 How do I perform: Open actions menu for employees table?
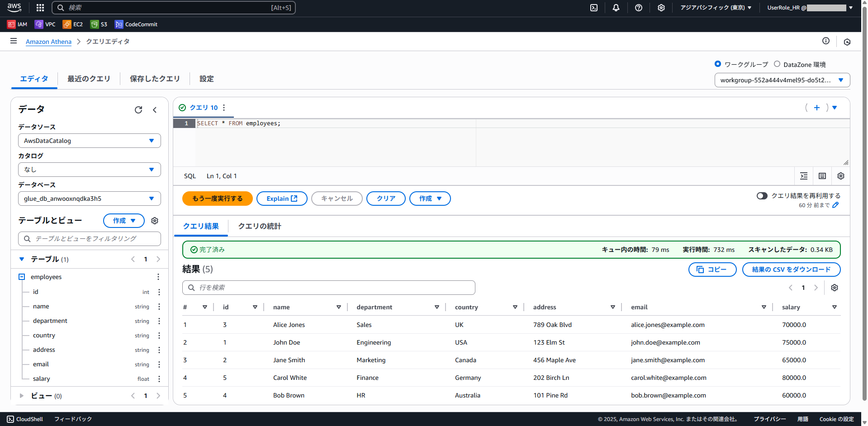click(158, 277)
